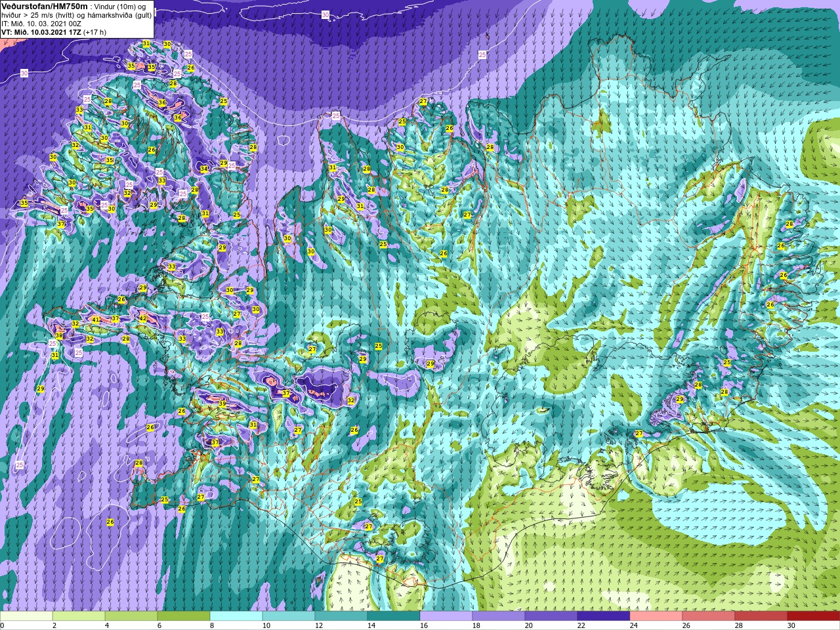Click the scale tick number 8
This screenshot has width=840, height=630.
212,625
